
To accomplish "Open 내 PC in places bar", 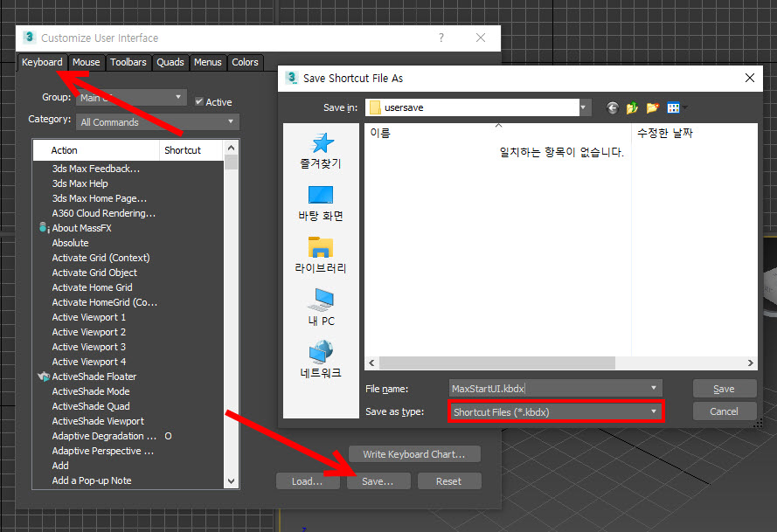I will 321,307.
